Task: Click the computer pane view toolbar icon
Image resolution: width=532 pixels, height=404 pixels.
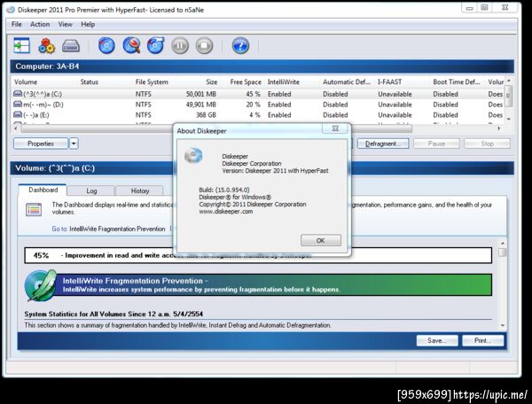Action: [21, 45]
